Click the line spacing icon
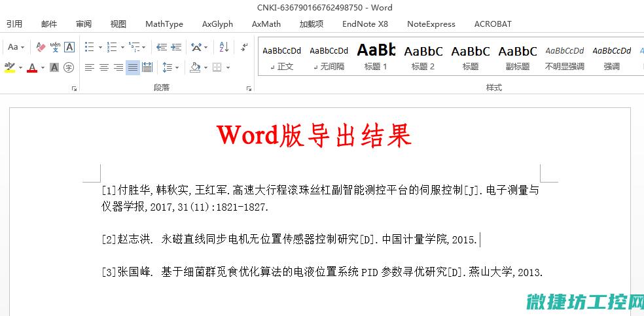The image size is (644, 316). (167, 67)
